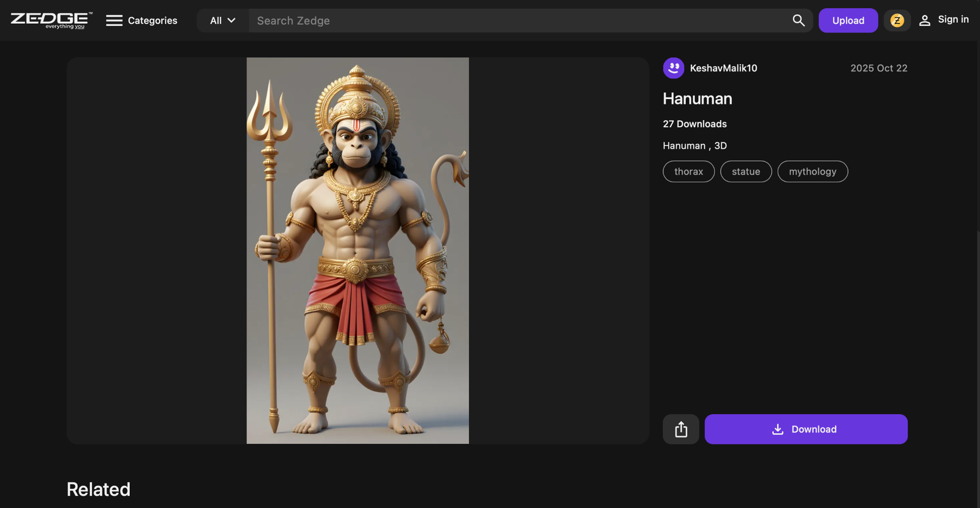
Task: Select the mythology tag
Action: [x=813, y=171]
